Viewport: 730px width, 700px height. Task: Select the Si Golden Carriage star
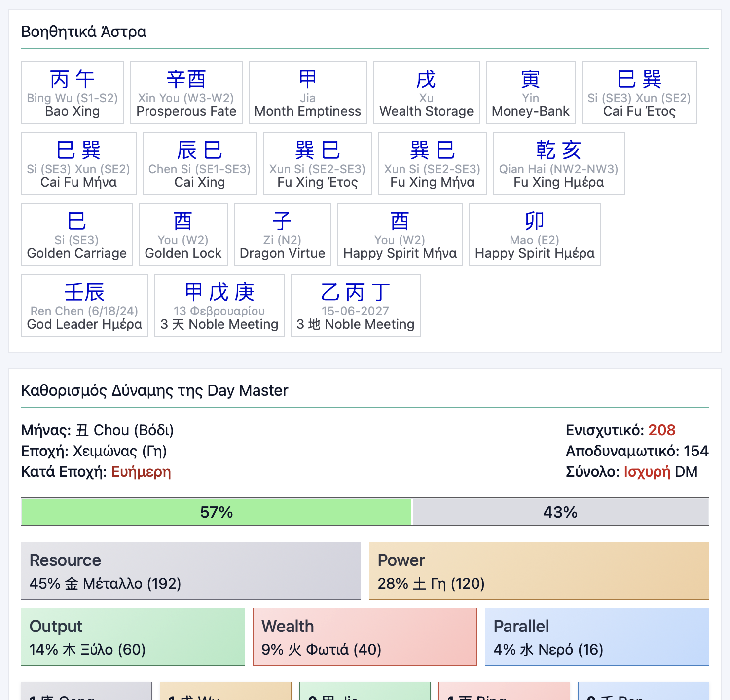click(76, 234)
